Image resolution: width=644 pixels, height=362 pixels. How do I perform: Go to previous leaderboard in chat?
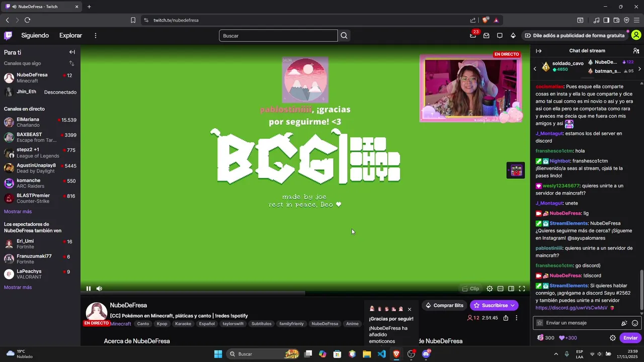tap(535, 68)
